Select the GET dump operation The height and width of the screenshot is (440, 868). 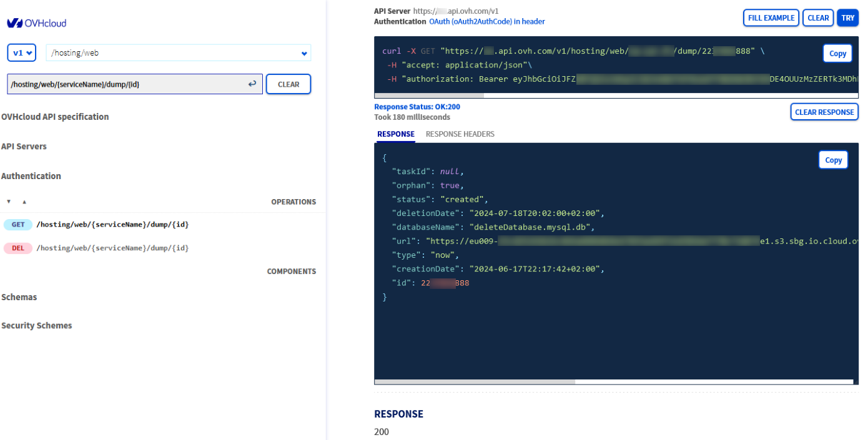click(112, 225)
